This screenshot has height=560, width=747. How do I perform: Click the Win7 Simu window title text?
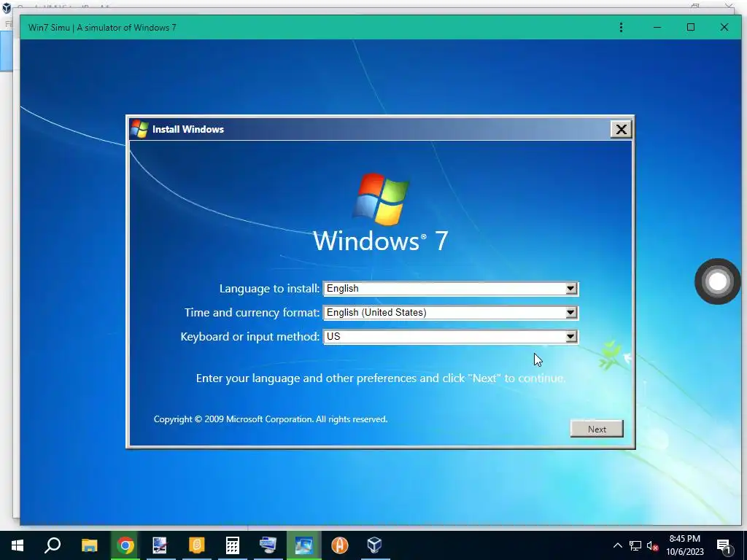pyautogui.click(x=102, y=28)
